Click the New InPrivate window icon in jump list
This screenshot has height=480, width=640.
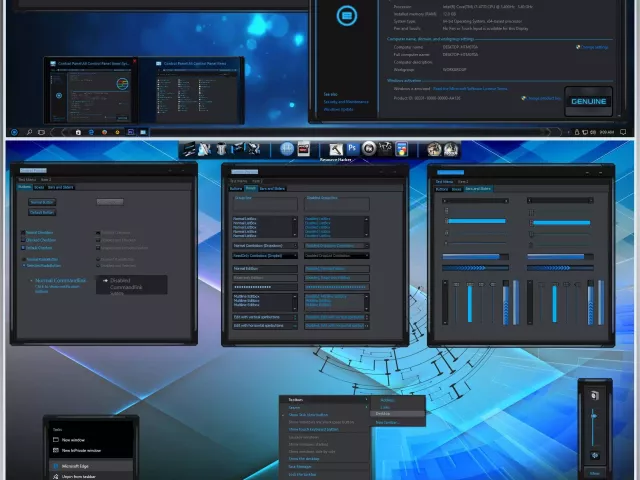coord(56,450)
